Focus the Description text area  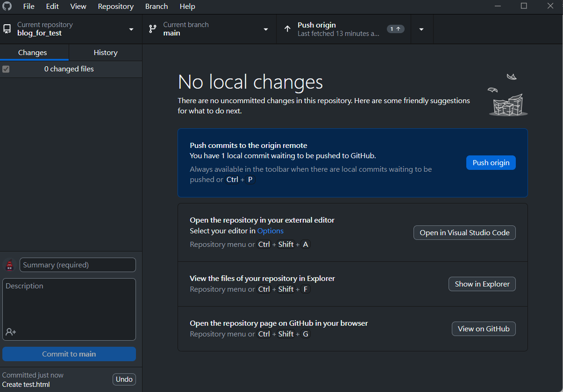click(x=69, y=309)
